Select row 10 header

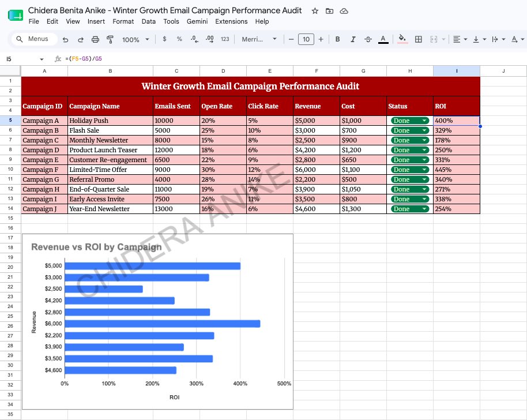click(10, 170)
